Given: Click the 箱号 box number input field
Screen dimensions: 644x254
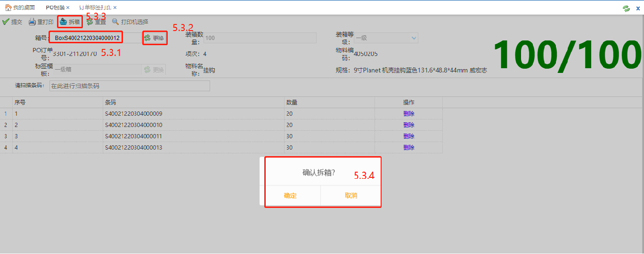Looking at the screenshot, I should (87, 38).
